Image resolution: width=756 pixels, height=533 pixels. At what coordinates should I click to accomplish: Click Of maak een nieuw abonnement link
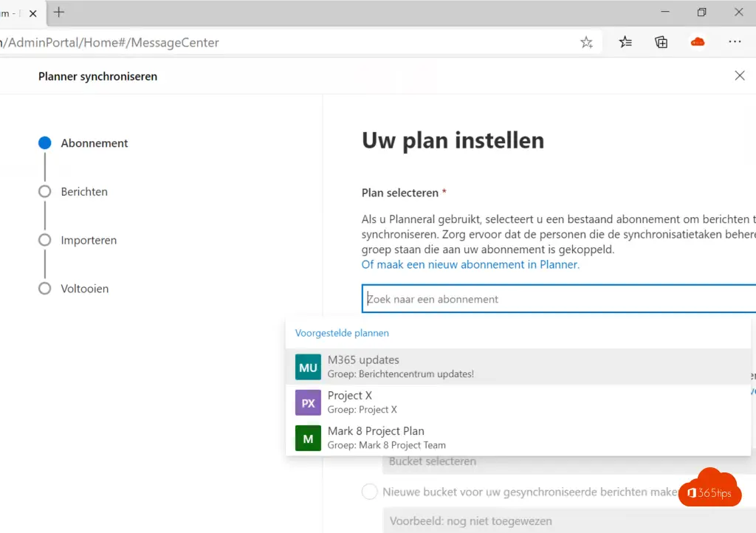[470, 264]
